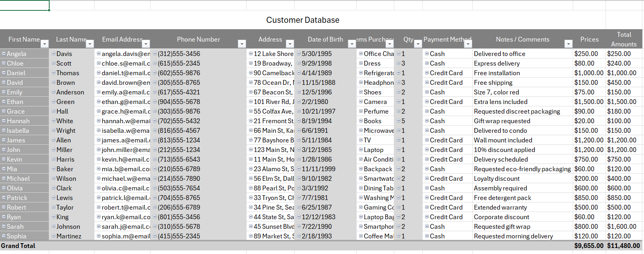Image resolution: width=644 pixels, height=254 pixels.
Task: Collapse the group beside first name Daniel
Action: [4, 72]
